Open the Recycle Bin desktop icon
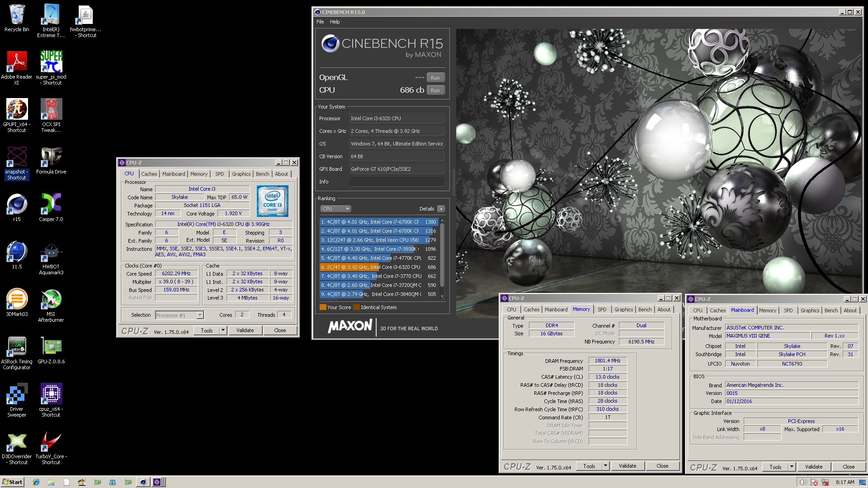Viewport: 868px width, 488px height. point(17,18)
